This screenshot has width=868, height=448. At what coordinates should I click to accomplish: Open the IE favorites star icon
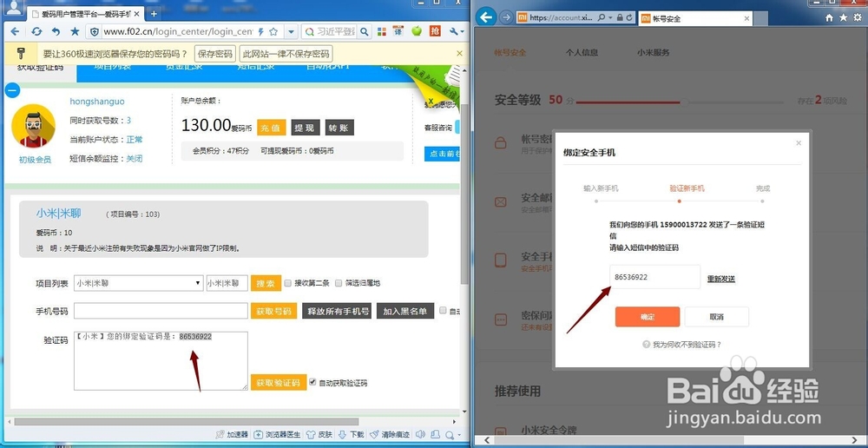click(843, 17)
